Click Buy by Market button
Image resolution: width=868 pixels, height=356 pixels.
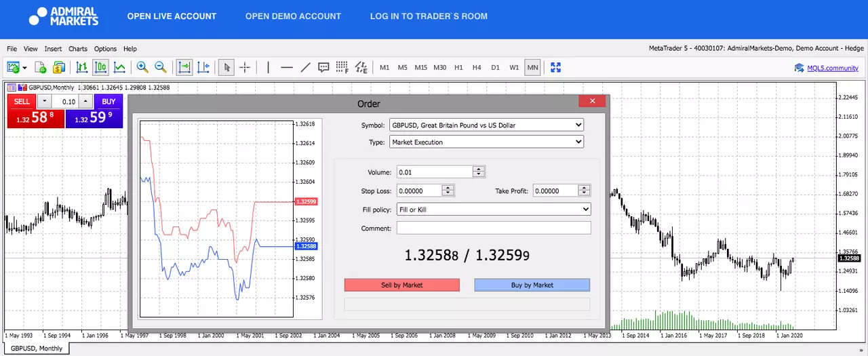tap(532, 285)
